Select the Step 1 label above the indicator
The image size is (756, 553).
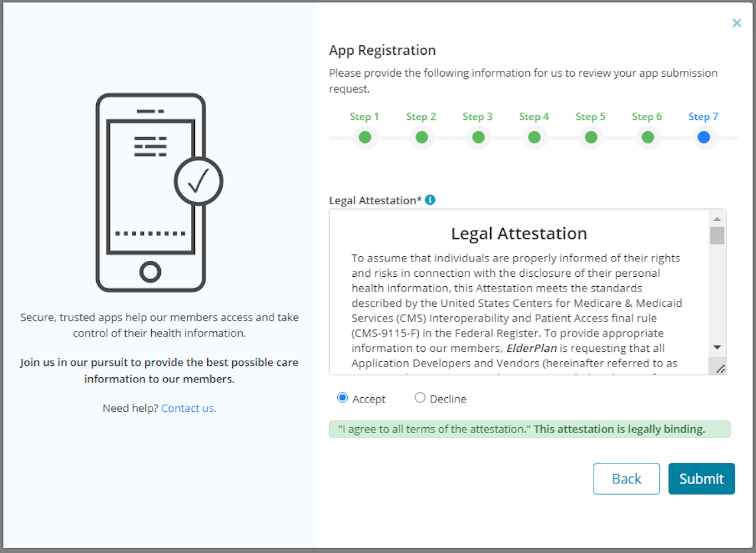[x=365, y=116]
